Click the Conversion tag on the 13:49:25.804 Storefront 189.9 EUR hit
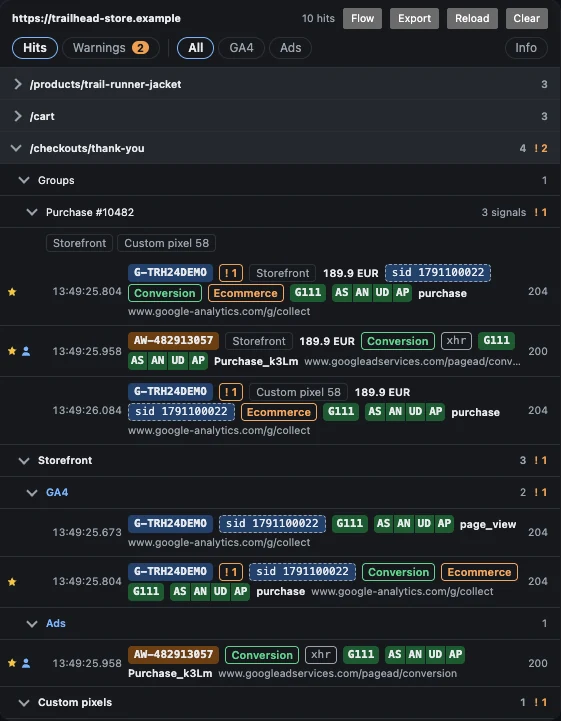The height and width of the screenshot is (721, 561). (x=165, y=293)
